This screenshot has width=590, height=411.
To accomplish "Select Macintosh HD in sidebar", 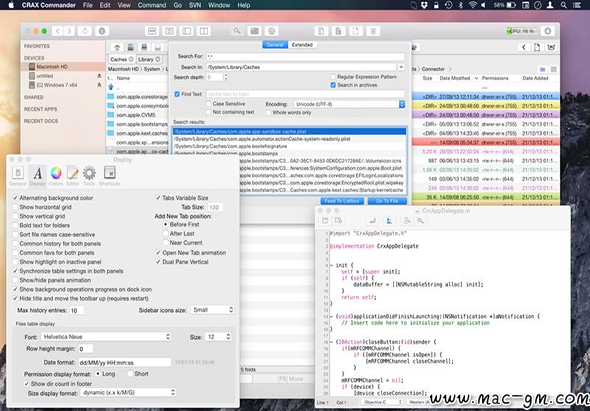I will [x=52, y=67].
